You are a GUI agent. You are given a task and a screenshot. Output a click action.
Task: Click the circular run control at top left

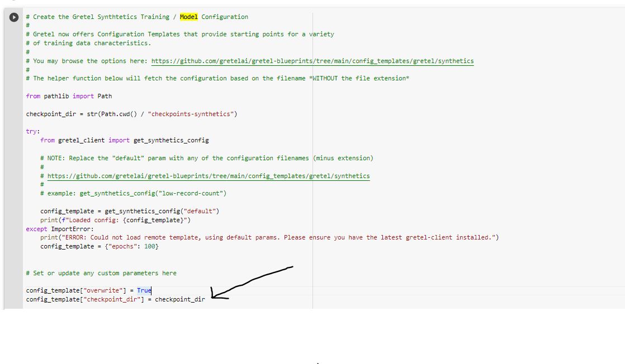coord(13,16)
